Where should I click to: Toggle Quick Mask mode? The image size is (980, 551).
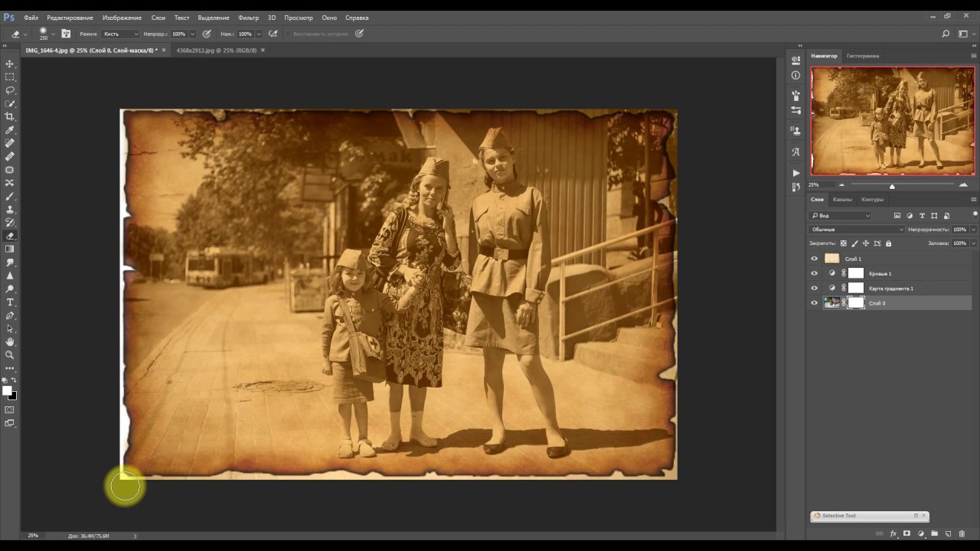10,409
